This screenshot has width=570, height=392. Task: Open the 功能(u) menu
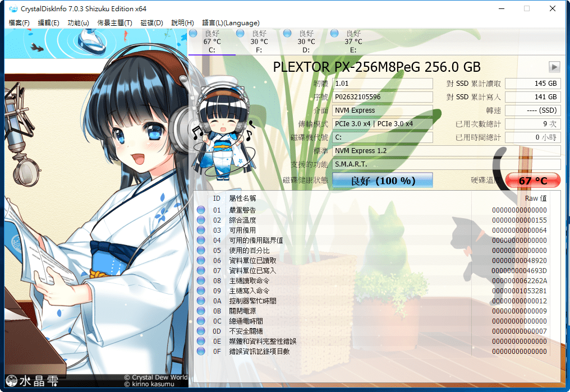click(78, 23)
